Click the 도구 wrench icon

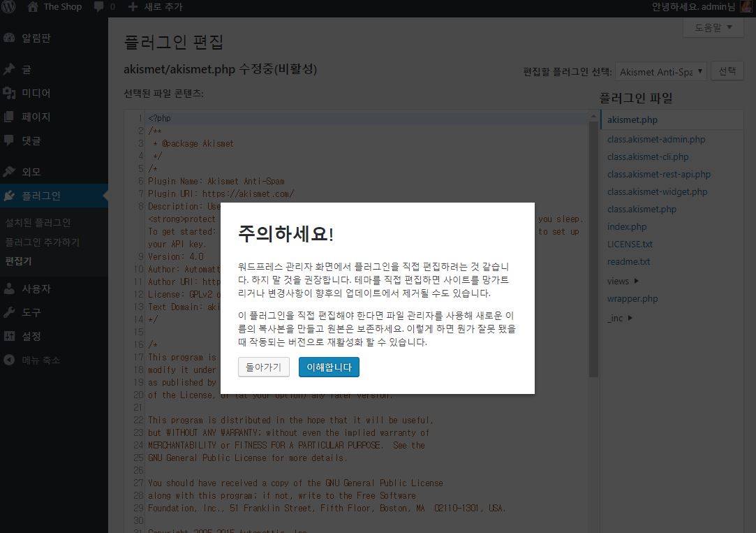(x=9, y=312)
